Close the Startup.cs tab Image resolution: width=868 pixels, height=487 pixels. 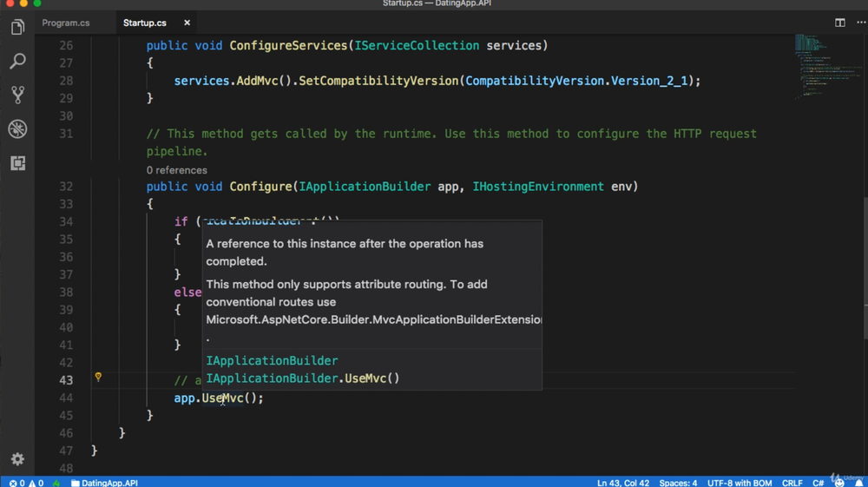(187, 23)
